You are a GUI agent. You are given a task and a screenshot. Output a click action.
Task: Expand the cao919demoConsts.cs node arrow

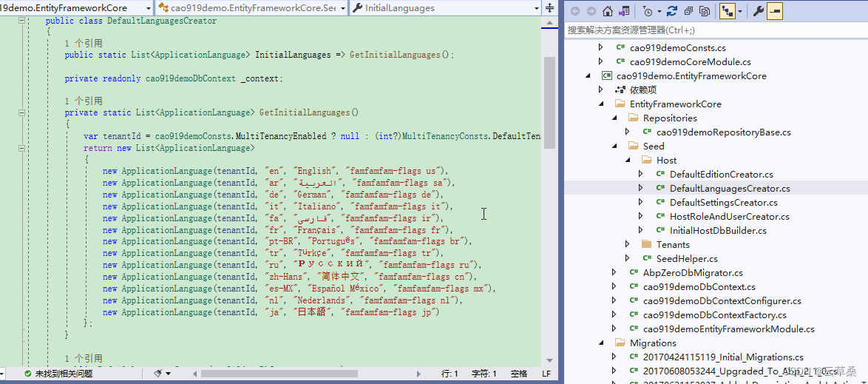[600, 47]
